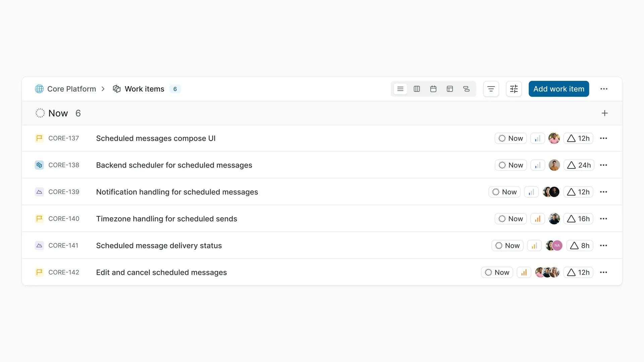Click priority bars icon for CORE-137
Screen dimensions: 644x362
click(537, 138)
